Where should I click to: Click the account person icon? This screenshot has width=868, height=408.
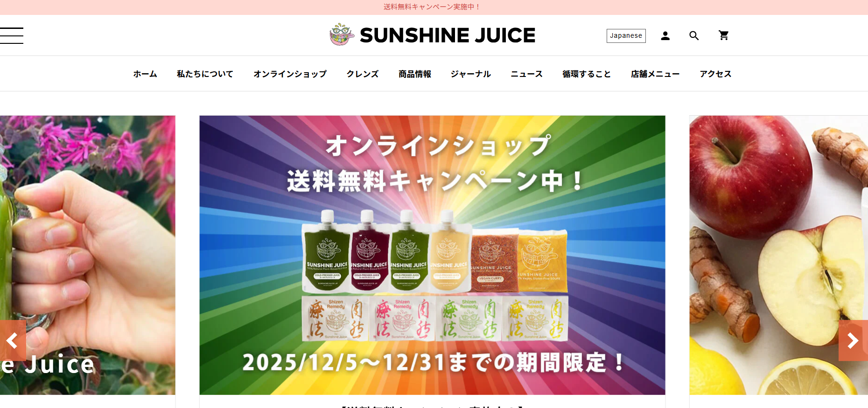(x=665, y=36)
